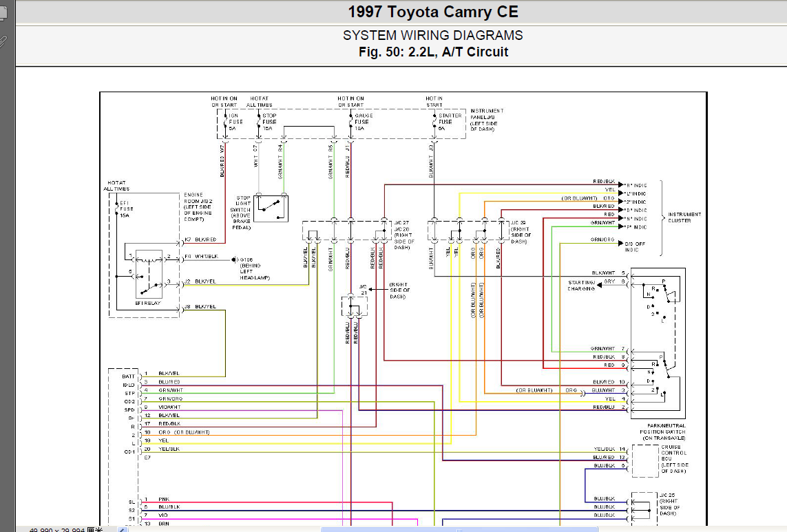787x532 pixels.
Task: Click the STARTING/CHARGING label
Action: point(581,286)
